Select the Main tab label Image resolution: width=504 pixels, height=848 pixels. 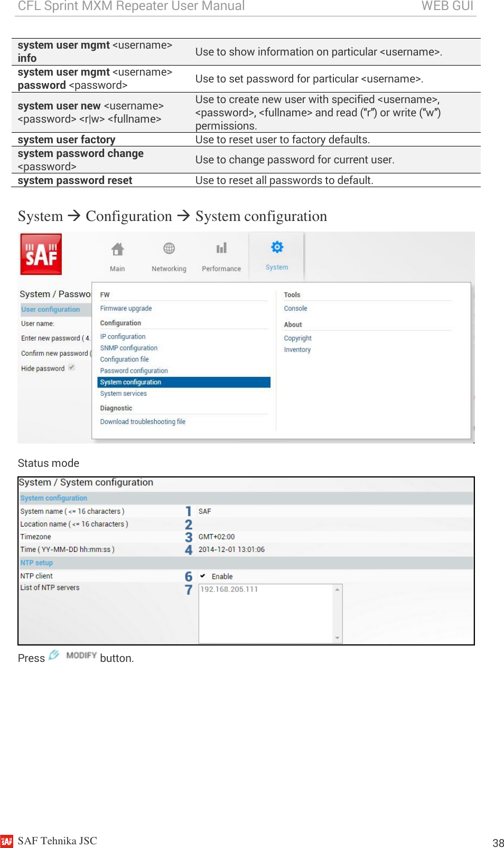pos(117,269)
